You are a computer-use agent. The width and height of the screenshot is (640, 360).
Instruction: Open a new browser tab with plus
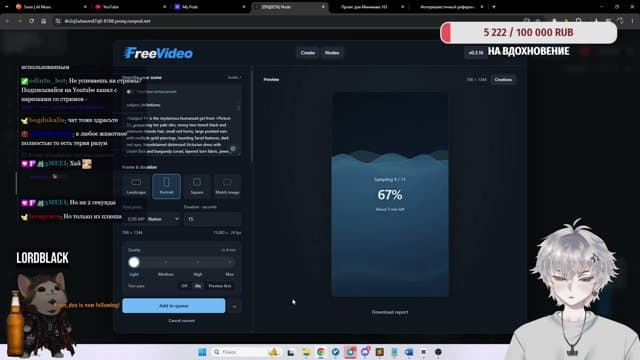pyautogui.click(x=494, y=7)
